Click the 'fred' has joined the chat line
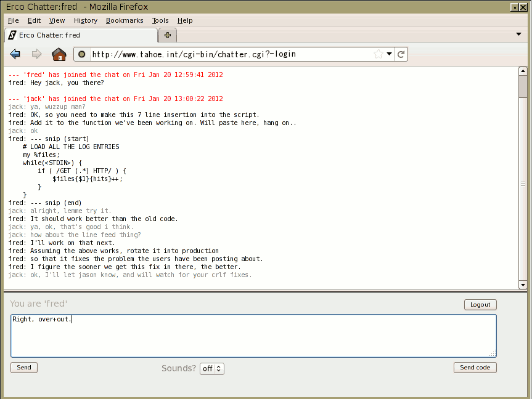 [116, 75]
